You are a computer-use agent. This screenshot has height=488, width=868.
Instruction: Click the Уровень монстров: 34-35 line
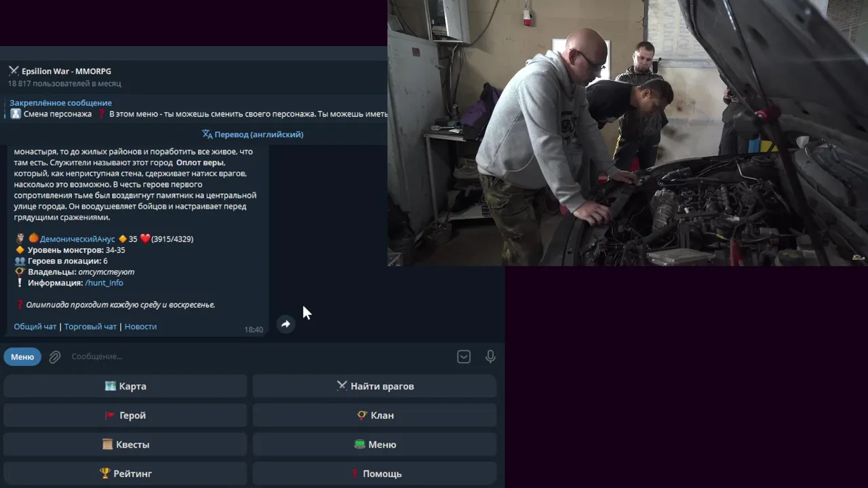coord(70,250)
